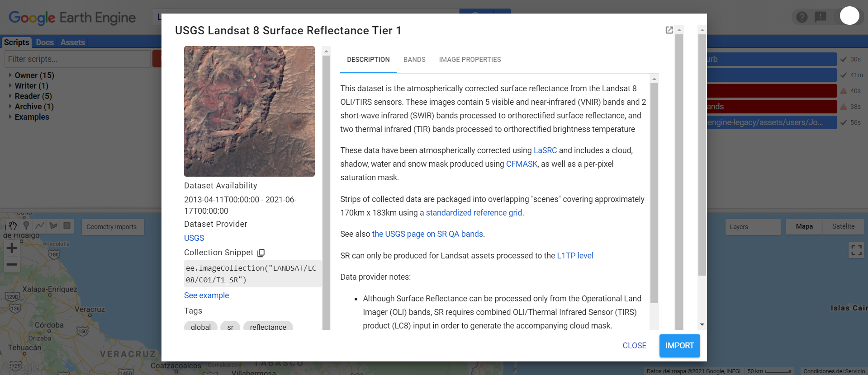
Task: Click CLOSE to dismiss the dialog
Action: 635,346
